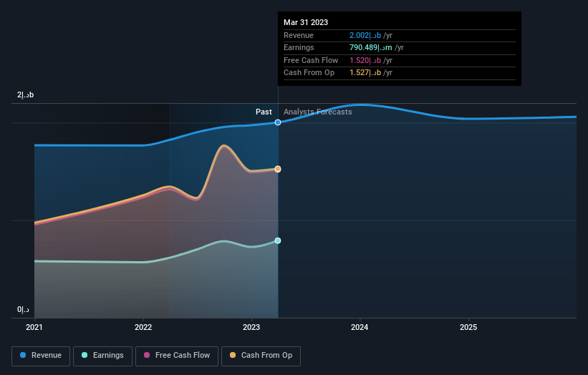Toggle the Cash From Op legend button
This screenshot has width=588, height=375.
pos(261,356)
